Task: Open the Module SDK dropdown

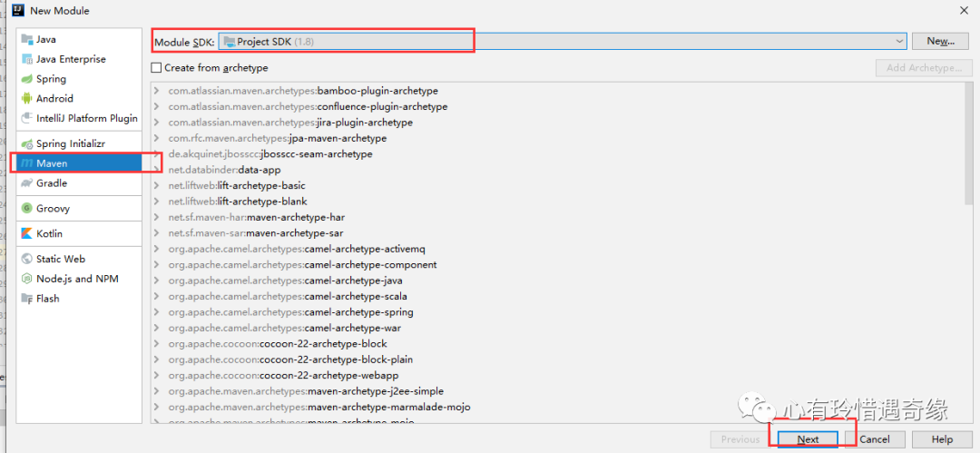Action: tap(899, 41)
